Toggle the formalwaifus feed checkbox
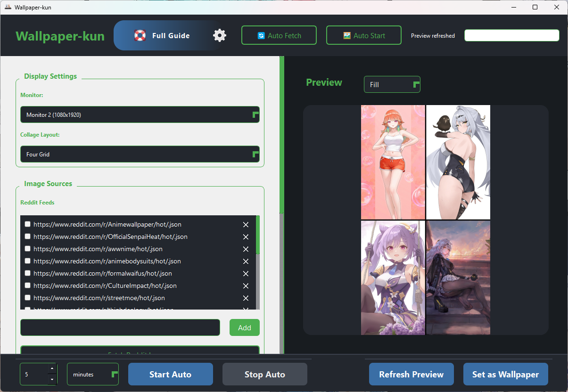Screen dimensions: 568x392 [28, 273]
